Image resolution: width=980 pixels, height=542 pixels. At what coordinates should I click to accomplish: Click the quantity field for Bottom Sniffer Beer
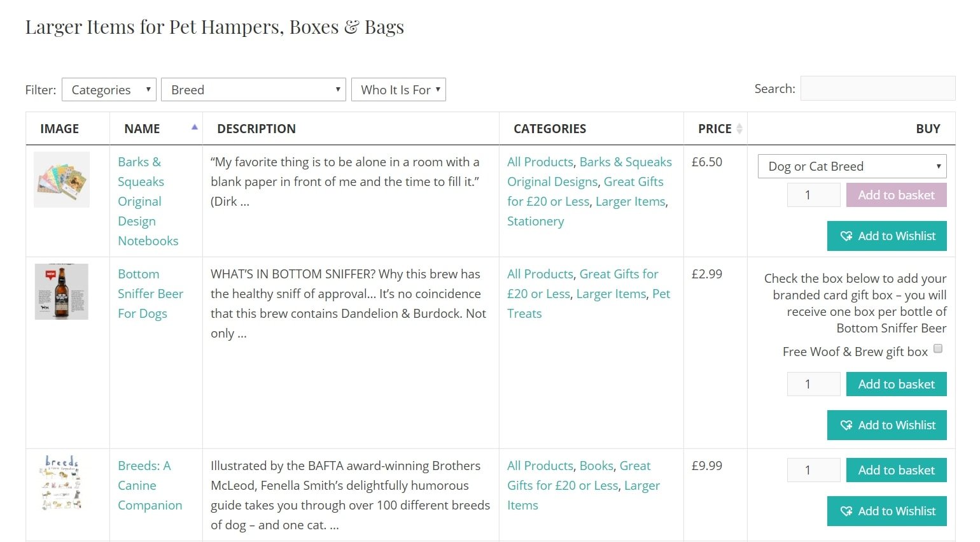(x=813, y=383)
